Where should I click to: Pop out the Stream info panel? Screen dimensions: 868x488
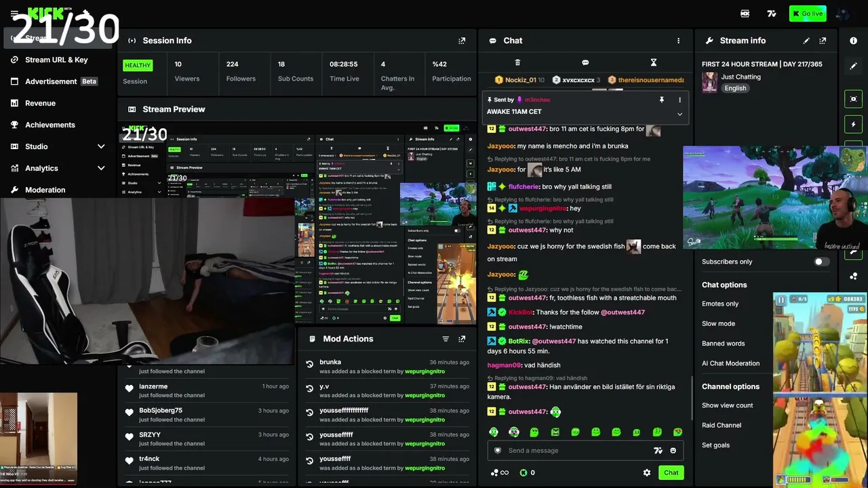pos(823,41)
